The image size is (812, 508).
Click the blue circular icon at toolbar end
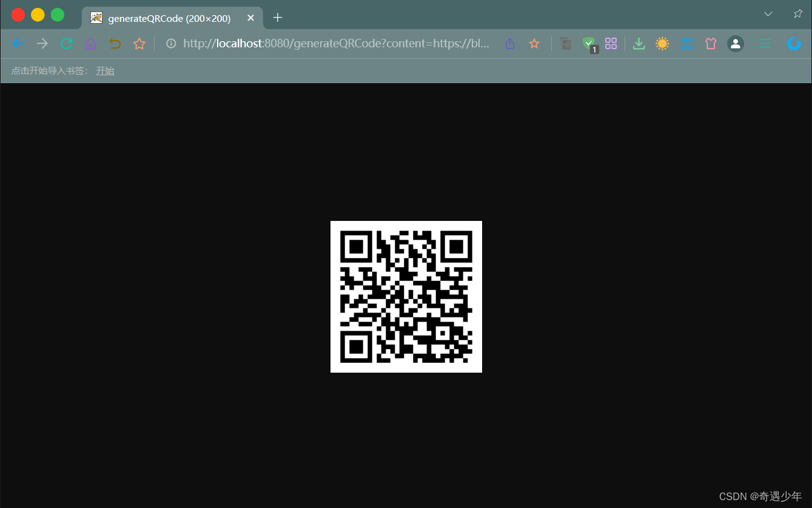[794, 44]
